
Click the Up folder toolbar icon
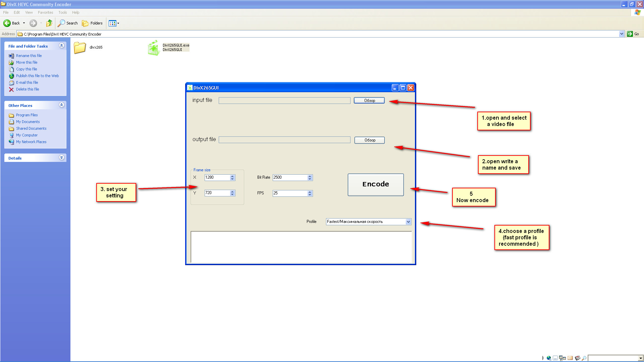tap(49, 23)
